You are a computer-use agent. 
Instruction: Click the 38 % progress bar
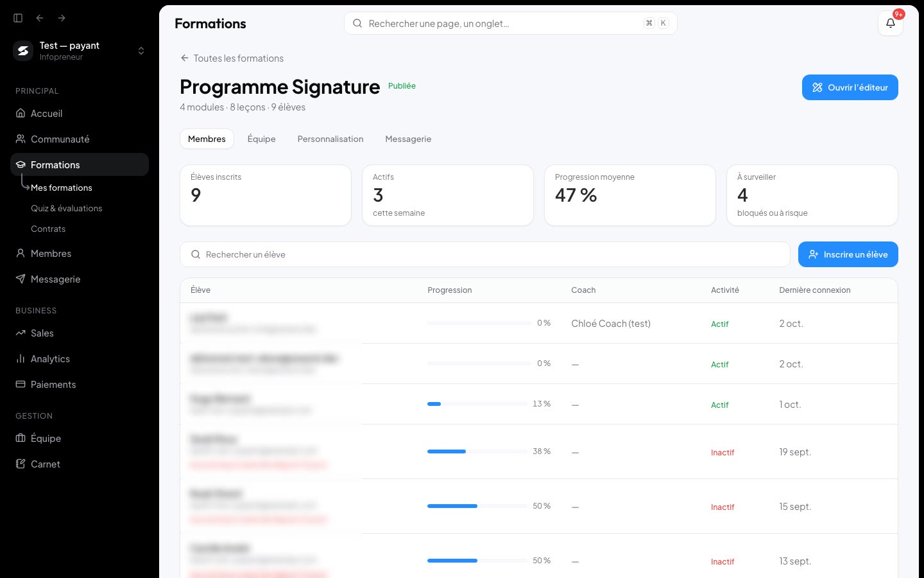(477, 451)
